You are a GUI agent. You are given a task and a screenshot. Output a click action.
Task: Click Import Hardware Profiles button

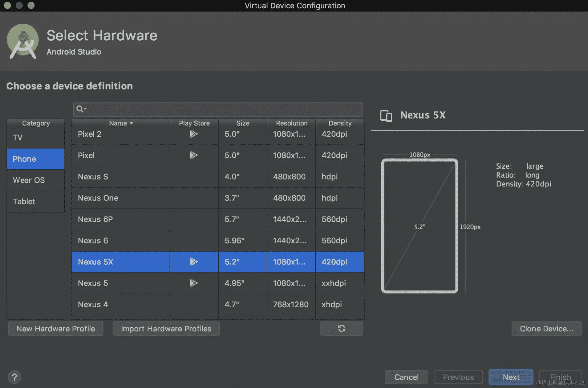(166, 329)
